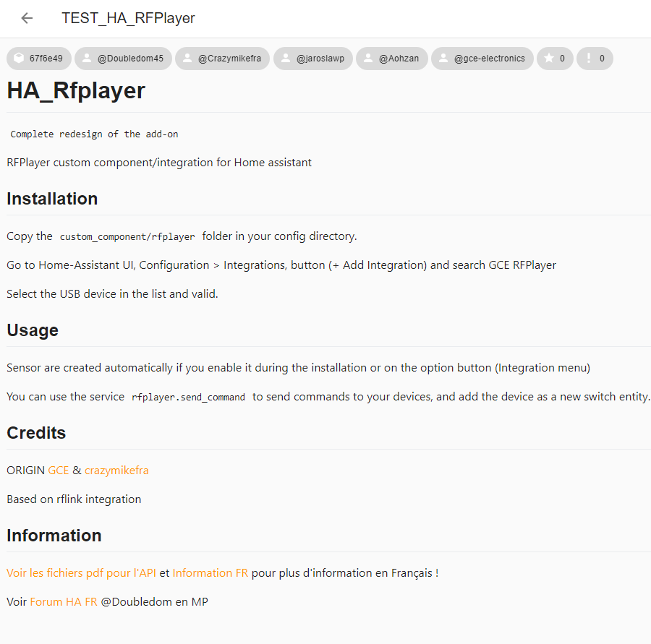Open the @Doubledom45 author chip
651x644 pixels.
click(123, 59)
